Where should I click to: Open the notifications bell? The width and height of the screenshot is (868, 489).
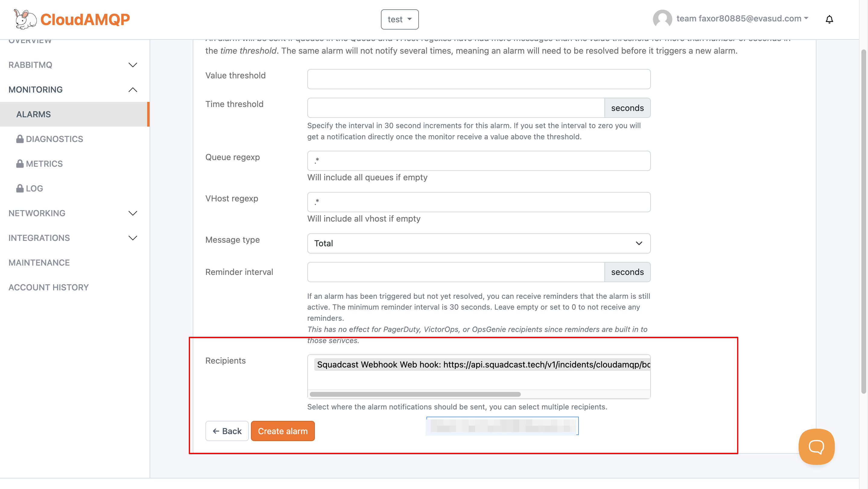[x=830, y=19]
